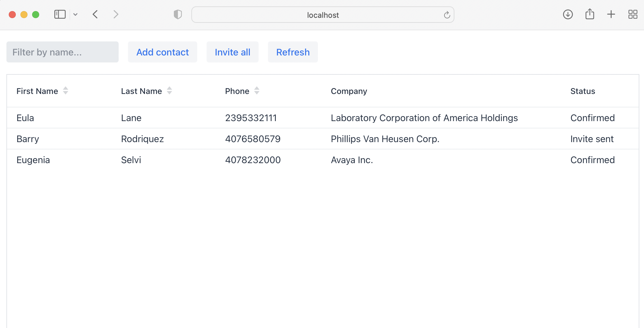The width and height of the screenshot is (644, 328).
Task: Sort by First Name column arrows
Action: click(65, 91)
